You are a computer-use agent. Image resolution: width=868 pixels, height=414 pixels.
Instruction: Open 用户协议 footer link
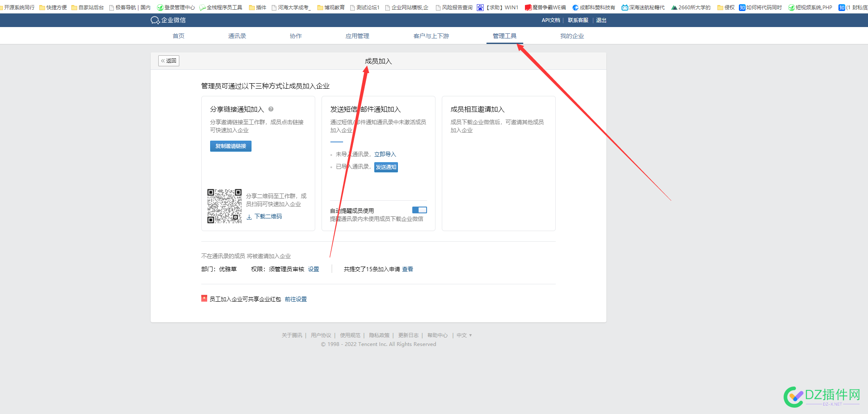point(321,335)
